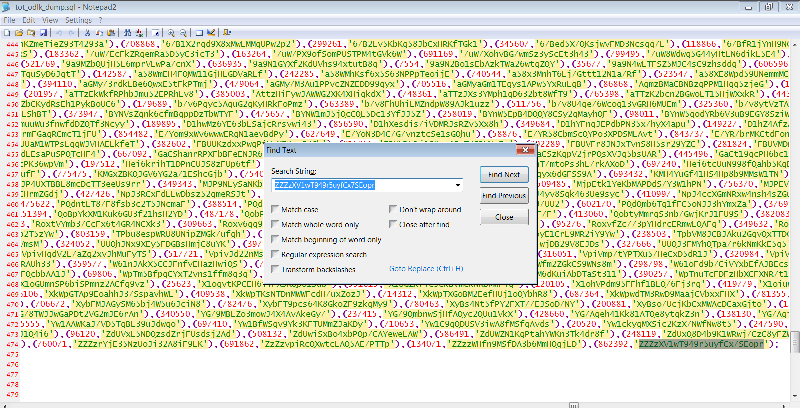This screenshot has height=408, width=800.
Task: Cut selection with the scissors icon
Action: click(x=87, y=33)
